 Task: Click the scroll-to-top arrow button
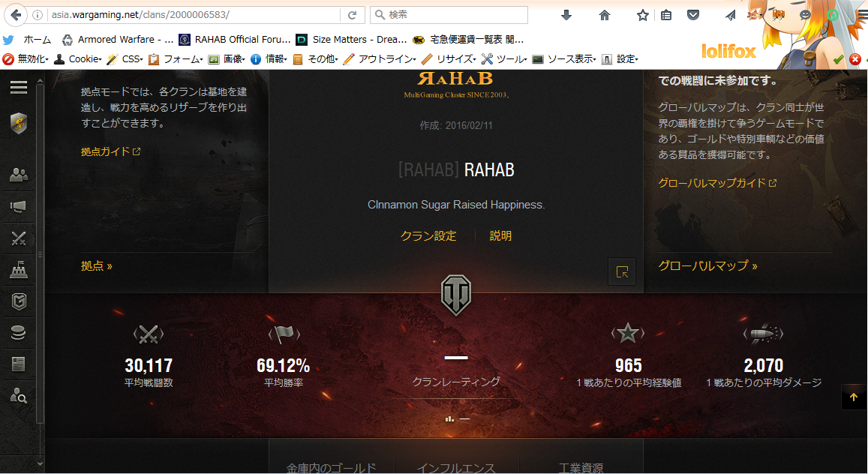[853, 397]
